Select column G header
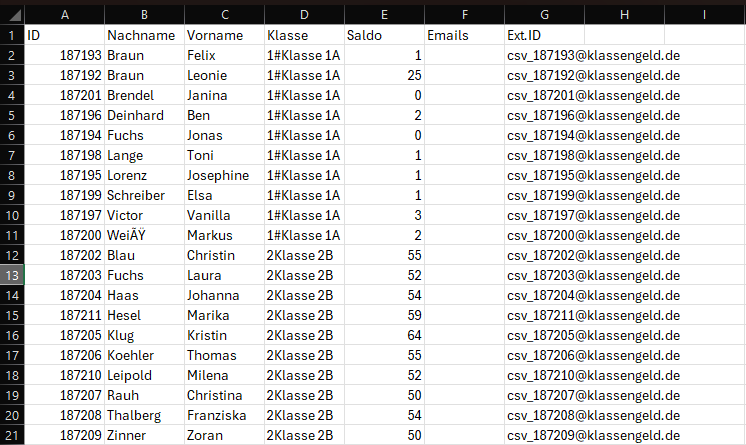The image size is (746, 445). (544, 15)
